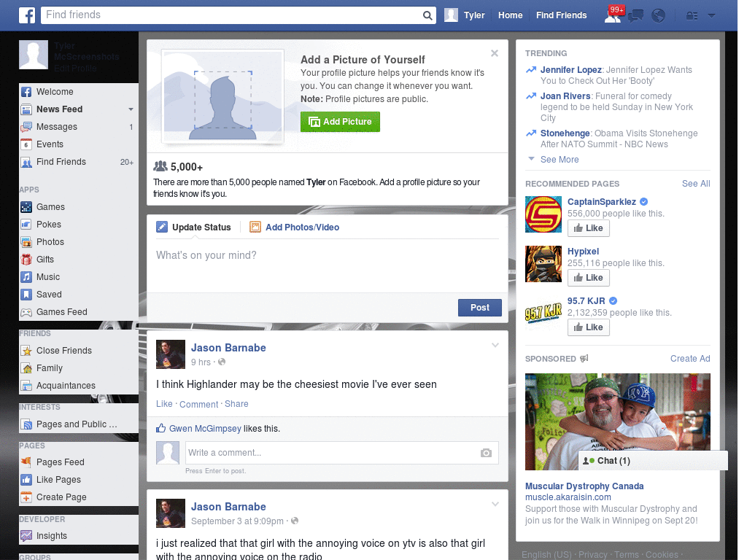Viewport: 747px width, 560px height.
Task: Open Gwen McGimpsey's profile link
Action: point(205,429)
